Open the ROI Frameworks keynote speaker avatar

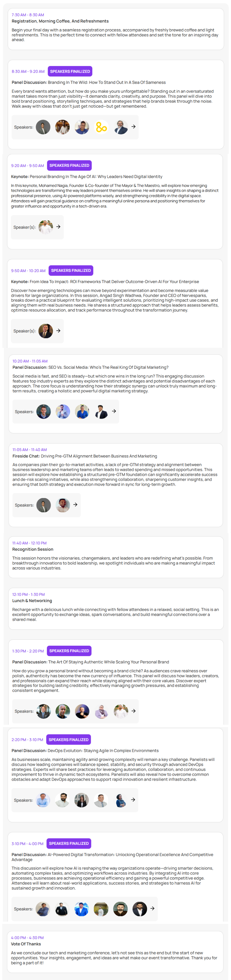tap(46, 331)
